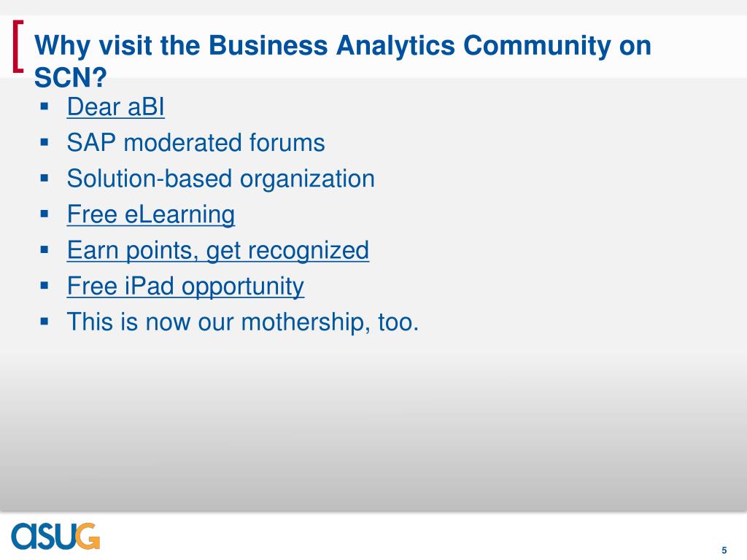Click the bullet marker beside mothership line

pyautogui.click(x=44, y=322)
